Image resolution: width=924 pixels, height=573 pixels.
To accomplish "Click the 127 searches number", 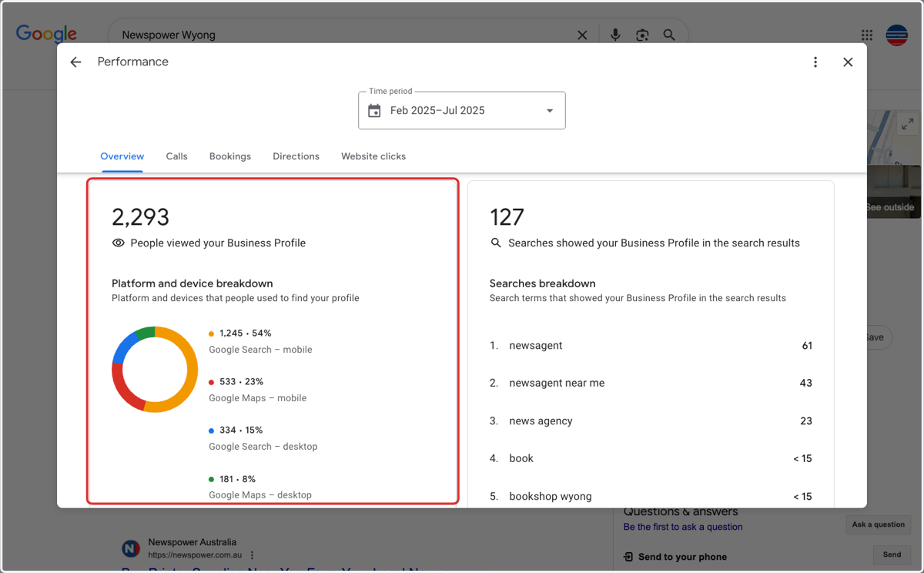I will [507, 217].
